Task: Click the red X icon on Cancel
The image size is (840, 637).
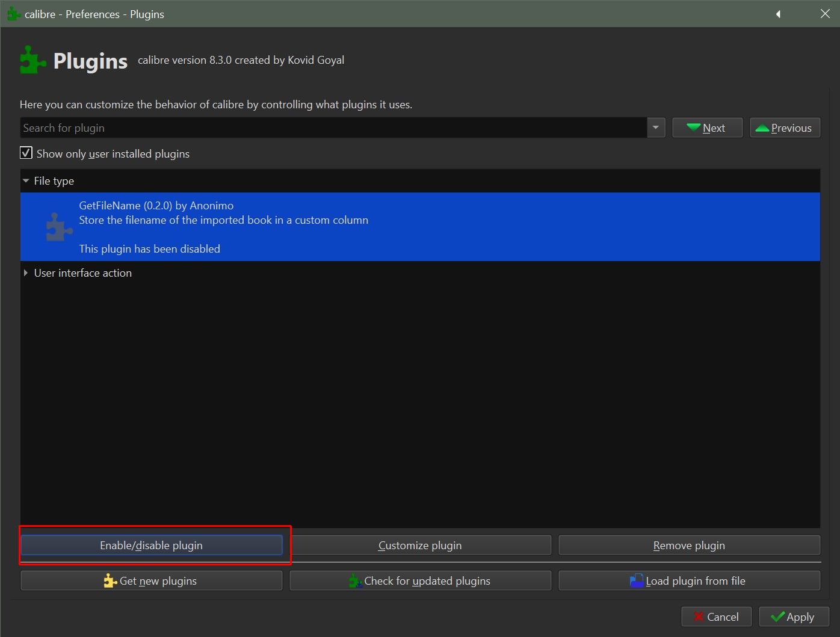Action: tap(699, 617)
